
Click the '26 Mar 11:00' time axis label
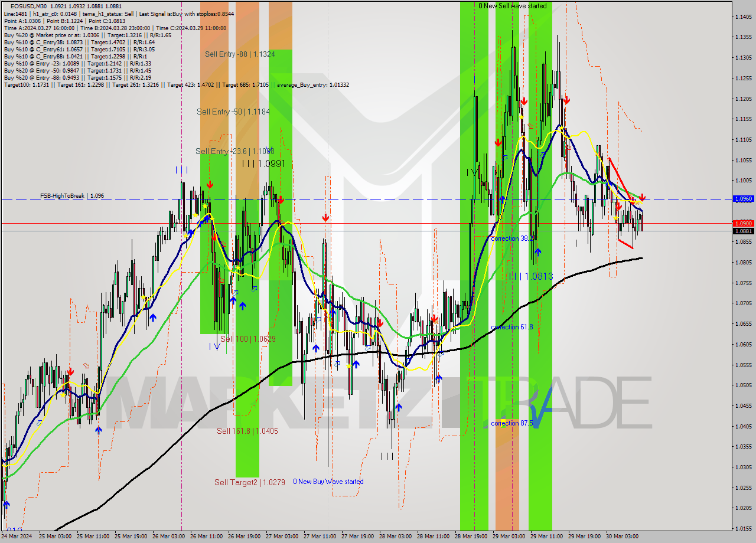207,536
